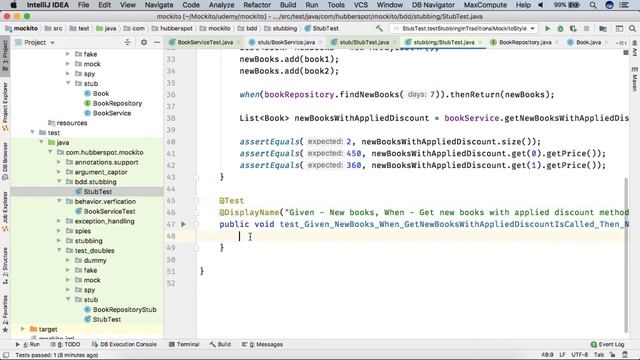This screenshot has width=640, height=360.
Task: Open DB Browser side tool window
Action: (x=5, y=161)
